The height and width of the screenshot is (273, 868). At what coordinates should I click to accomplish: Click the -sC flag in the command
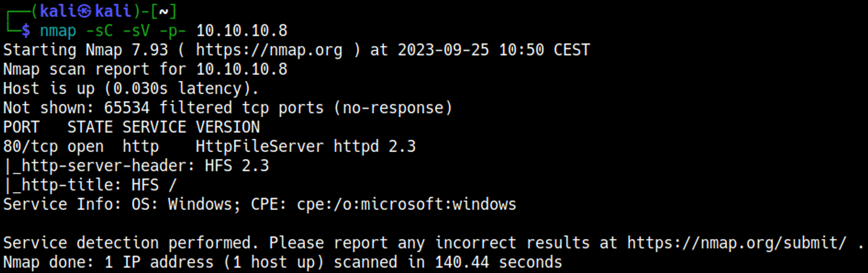pos(99,30)
